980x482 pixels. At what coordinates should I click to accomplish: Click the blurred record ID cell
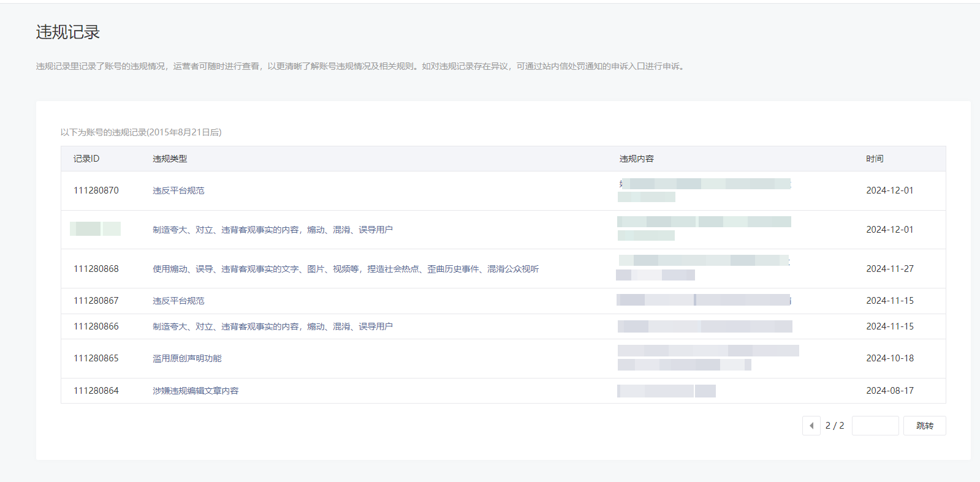(x=96, y=229)
